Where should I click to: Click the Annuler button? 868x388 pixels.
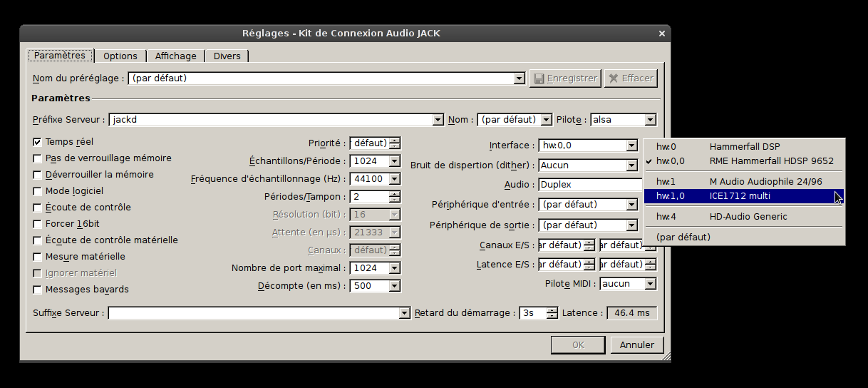(636, 345)
